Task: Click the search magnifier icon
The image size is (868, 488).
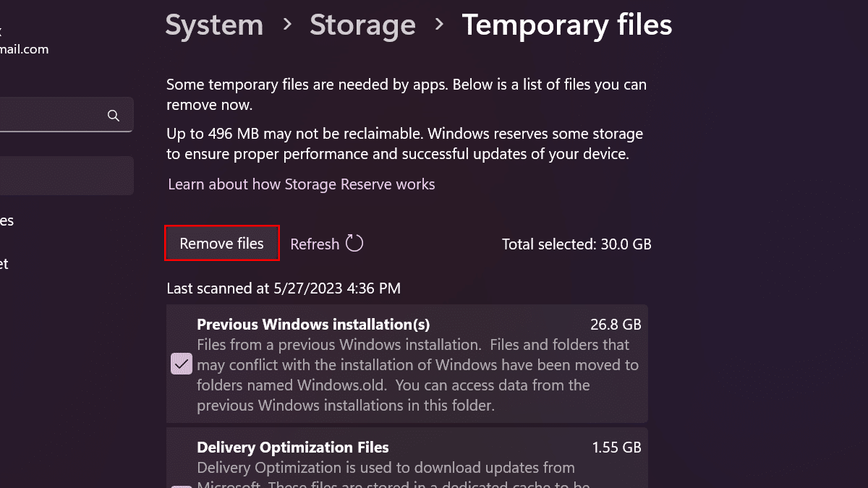Action: pos(113,116)
